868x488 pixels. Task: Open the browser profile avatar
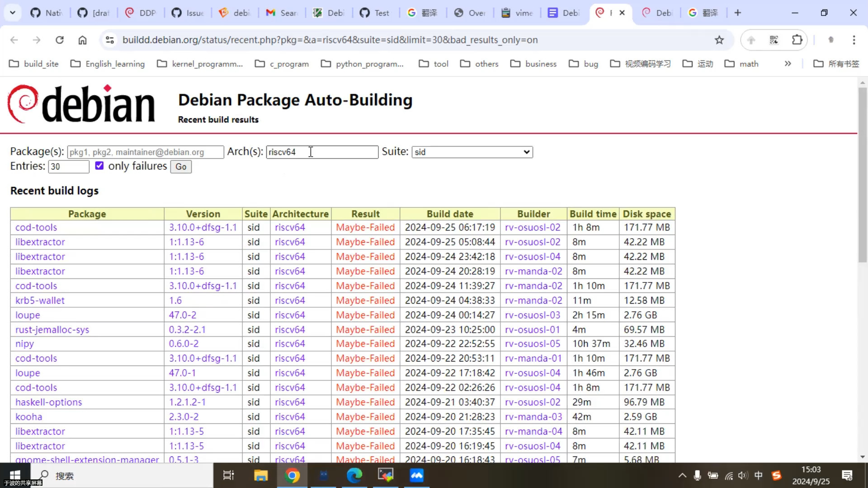click(831, 40)
